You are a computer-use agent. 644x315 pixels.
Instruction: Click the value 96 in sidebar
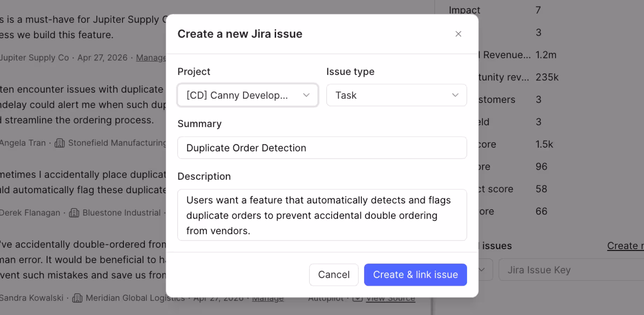[541, 167]
